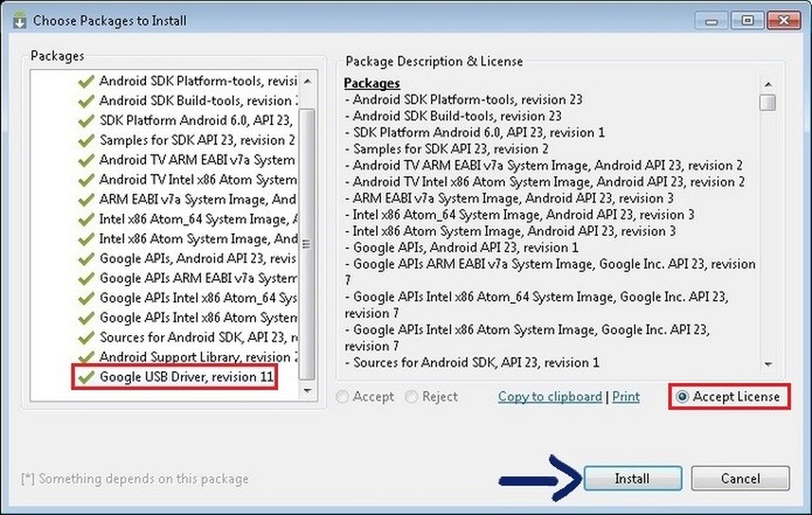Select Android SDK Platform-tools package row
Screen dimensions: 812x515
(x=199, y=82)
